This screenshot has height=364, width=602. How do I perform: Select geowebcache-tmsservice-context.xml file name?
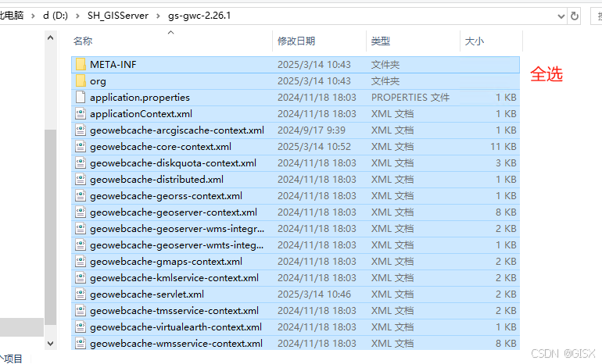(174, 311)
